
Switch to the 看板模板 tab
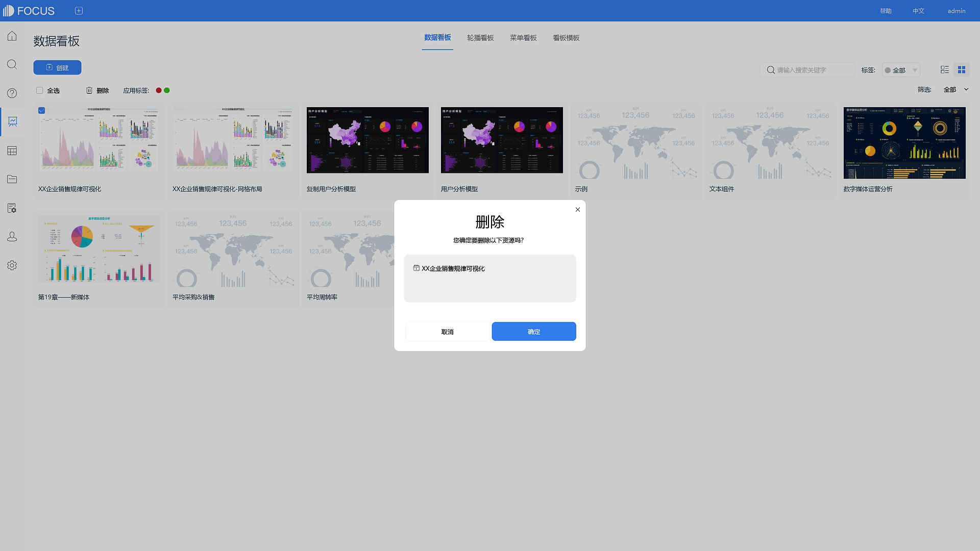pos(566,38)
